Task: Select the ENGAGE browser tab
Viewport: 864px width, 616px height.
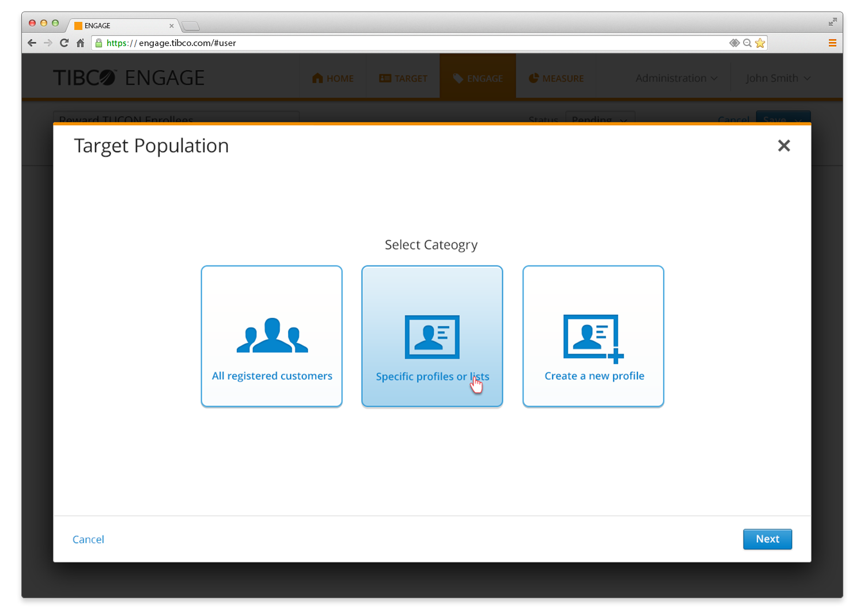Action: pyautogui.click(x=124, y=25)
